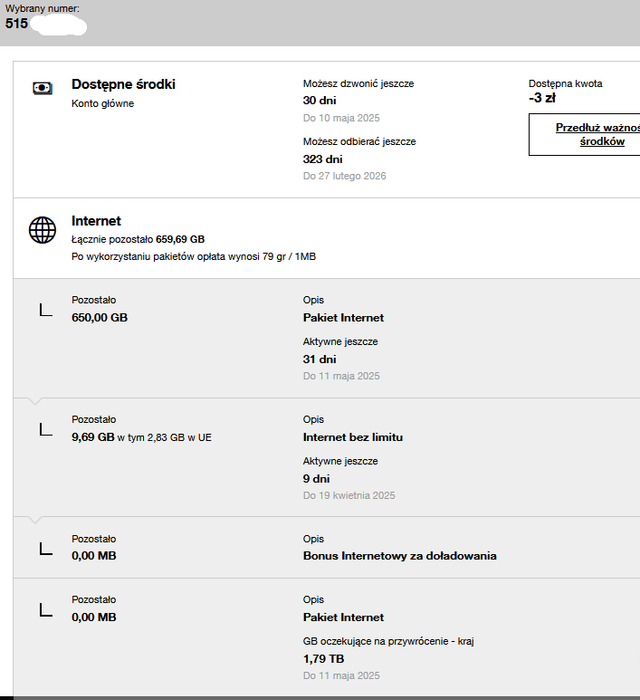Click the Internet bez limitu package name
The height and width of the screenshot is (700, 640).
353,437
